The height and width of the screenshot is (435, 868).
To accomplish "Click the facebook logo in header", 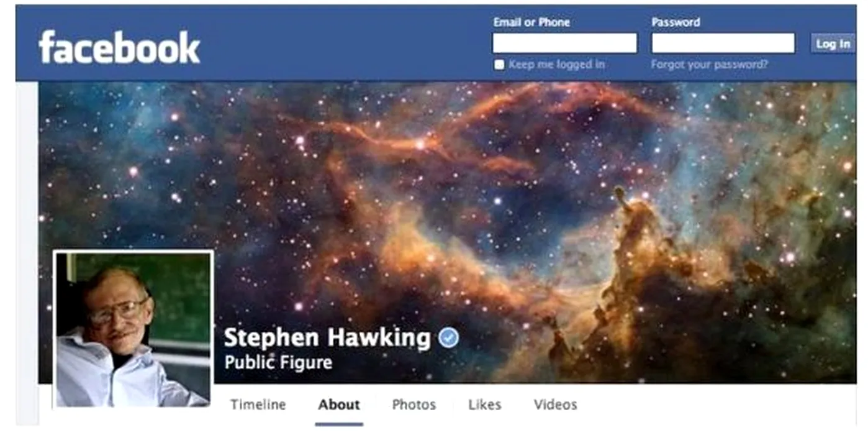I will click(119, 47).
